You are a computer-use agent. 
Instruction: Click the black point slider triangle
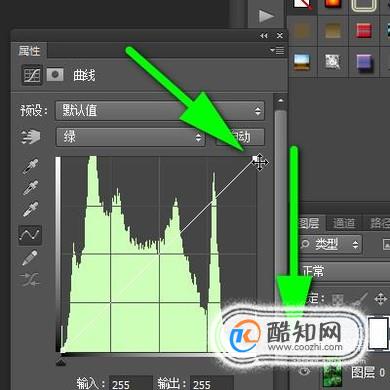[x=61, y=362]
